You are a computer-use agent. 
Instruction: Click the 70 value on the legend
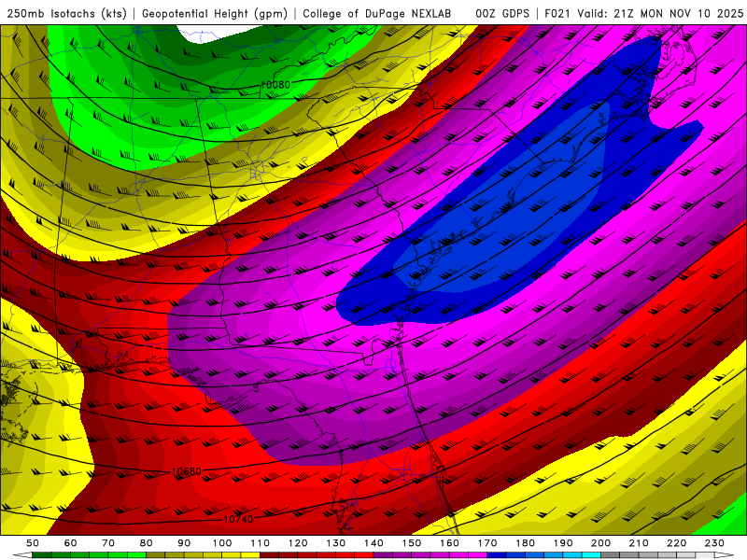tap(108, 543)
